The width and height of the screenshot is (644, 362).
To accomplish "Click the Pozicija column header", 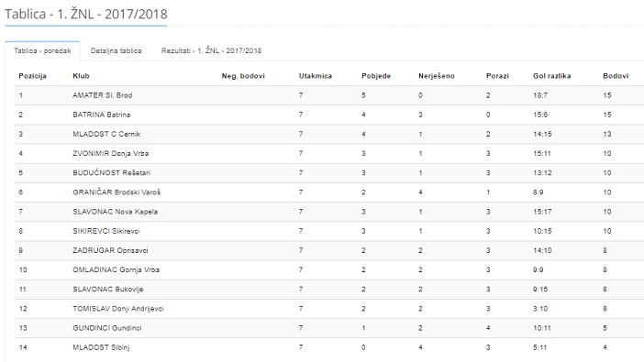I will point(32,76).
